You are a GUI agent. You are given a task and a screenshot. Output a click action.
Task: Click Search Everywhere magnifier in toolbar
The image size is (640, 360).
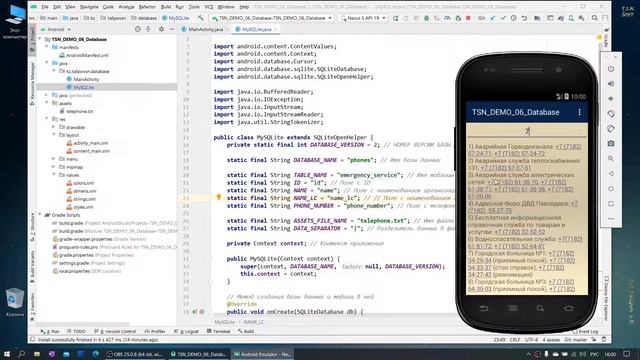coord(595,18)
